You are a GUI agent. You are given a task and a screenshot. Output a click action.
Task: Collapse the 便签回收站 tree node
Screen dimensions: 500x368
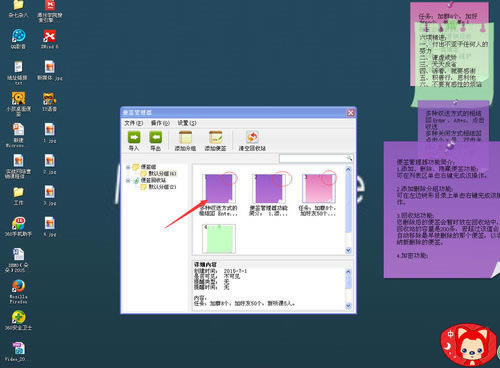click(128, 180)
